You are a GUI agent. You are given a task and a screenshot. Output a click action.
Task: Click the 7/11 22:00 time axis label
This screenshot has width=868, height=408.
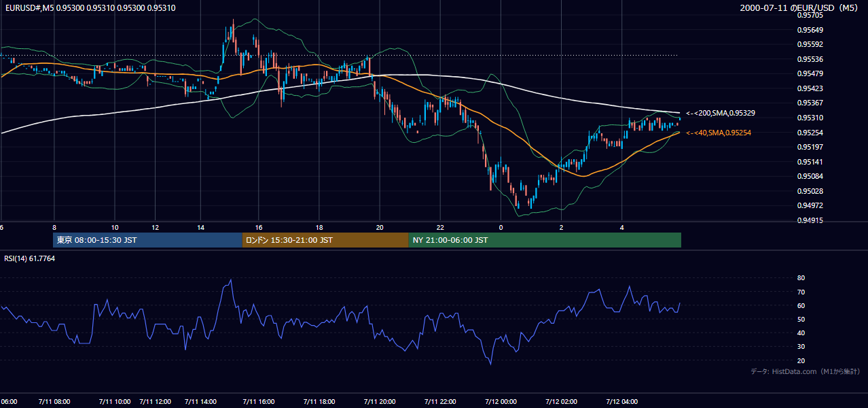[x=440, y=401]
